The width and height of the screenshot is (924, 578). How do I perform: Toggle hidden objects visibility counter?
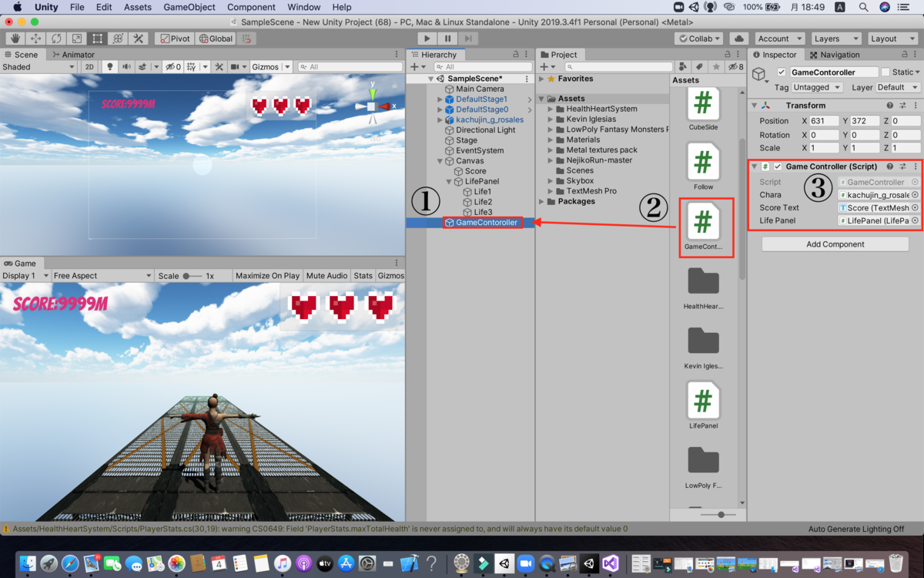(x=173, y=67)
